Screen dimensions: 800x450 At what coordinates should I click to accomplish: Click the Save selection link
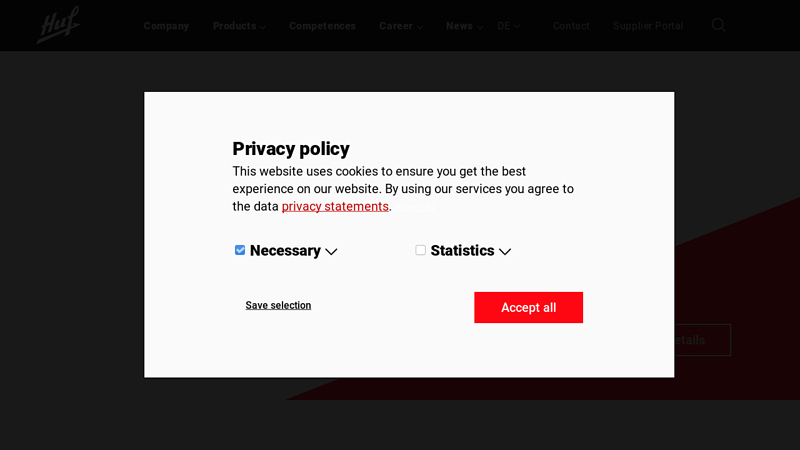(x=278, y=305)
